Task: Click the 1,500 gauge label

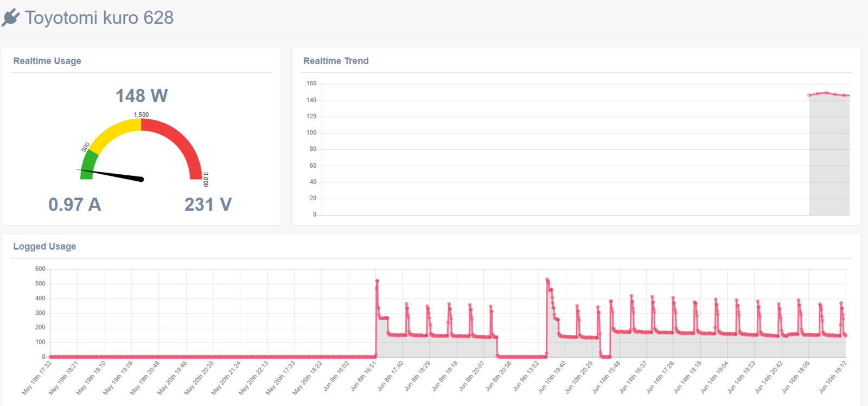Action: tap(141, 115)
